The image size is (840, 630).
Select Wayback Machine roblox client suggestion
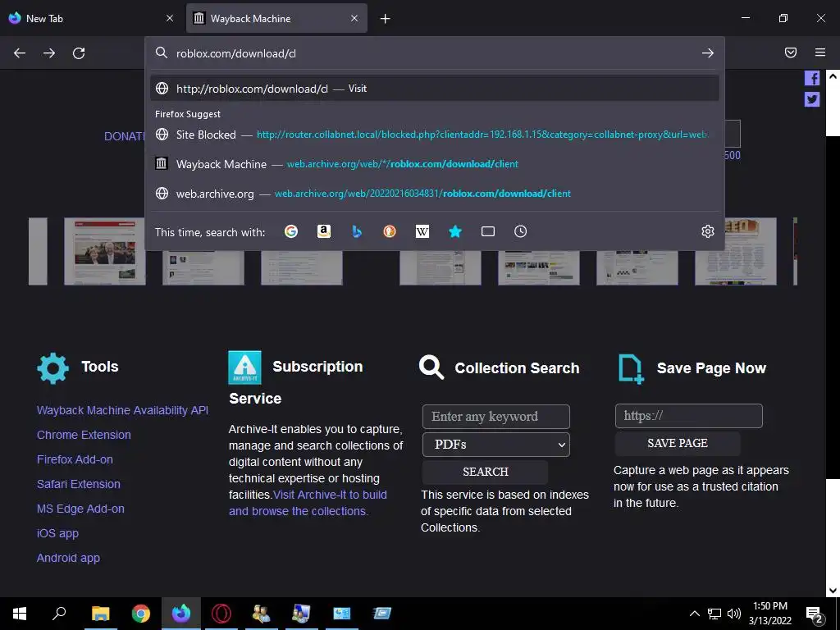(x=435, y=164)
